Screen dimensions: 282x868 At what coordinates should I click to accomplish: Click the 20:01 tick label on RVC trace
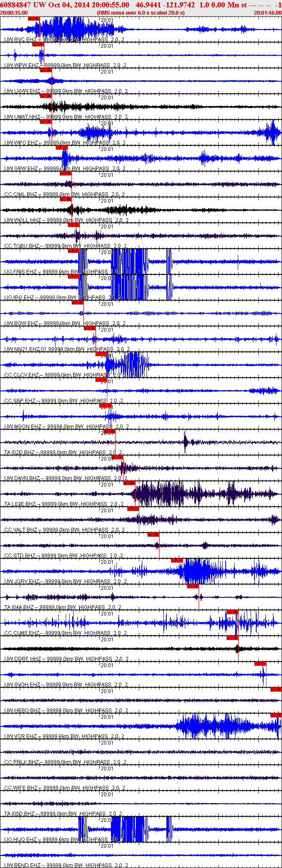(107, 20)
